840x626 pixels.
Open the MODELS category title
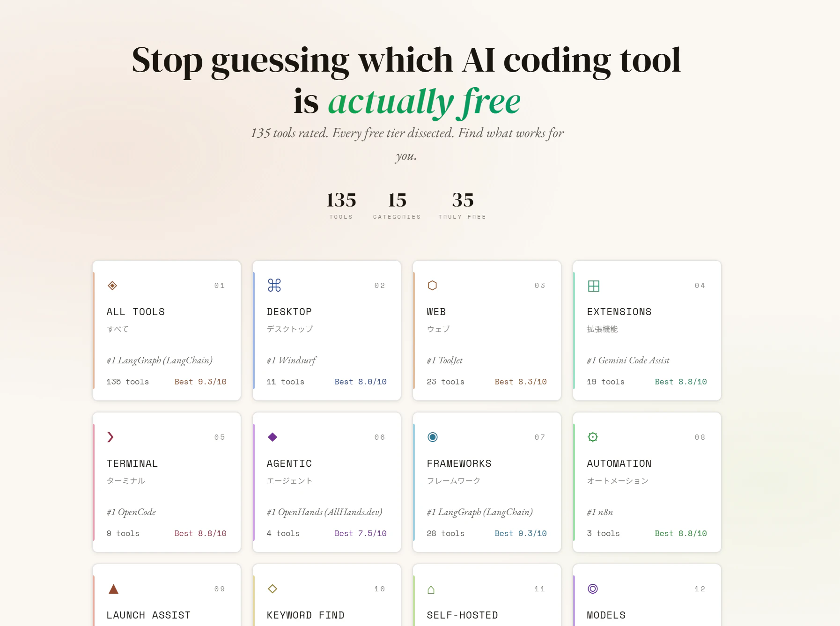(606, 615)
